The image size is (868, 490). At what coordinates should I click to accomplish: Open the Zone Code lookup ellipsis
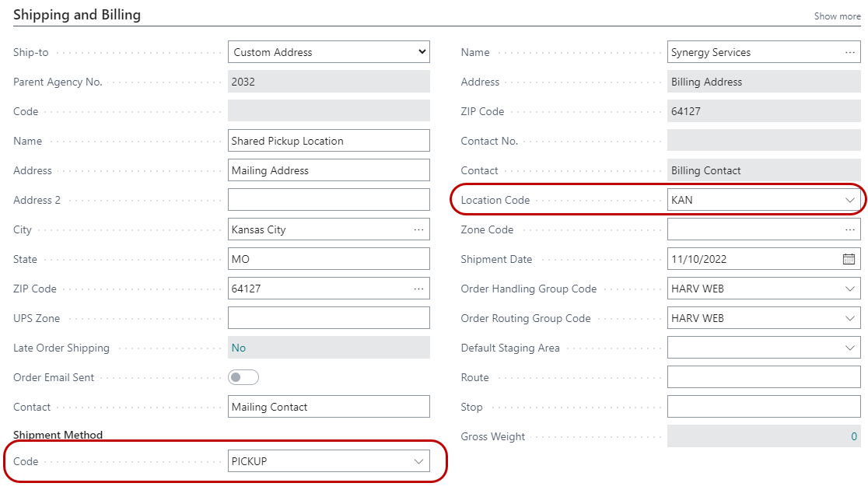849,229
